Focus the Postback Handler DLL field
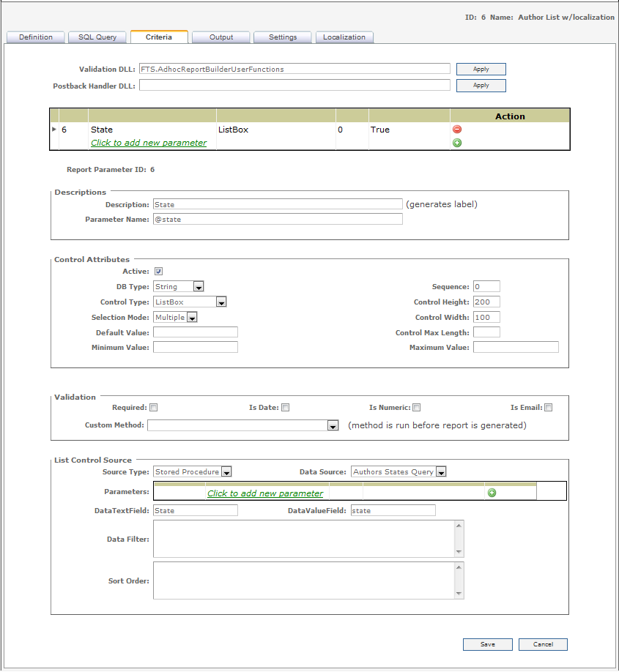This screenshot has width=619, height=672. (294, 86)
